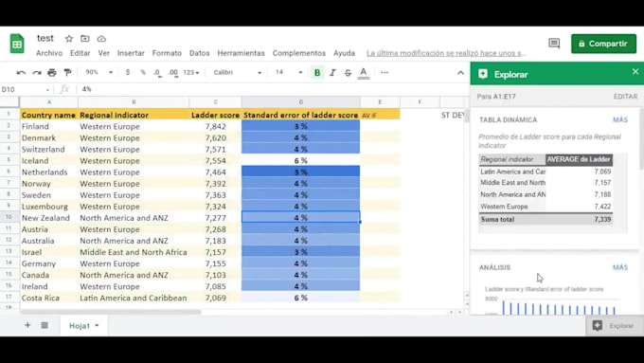Click the Explorar button at bottom right
This screenshot has height=363, width=644.
615,326
